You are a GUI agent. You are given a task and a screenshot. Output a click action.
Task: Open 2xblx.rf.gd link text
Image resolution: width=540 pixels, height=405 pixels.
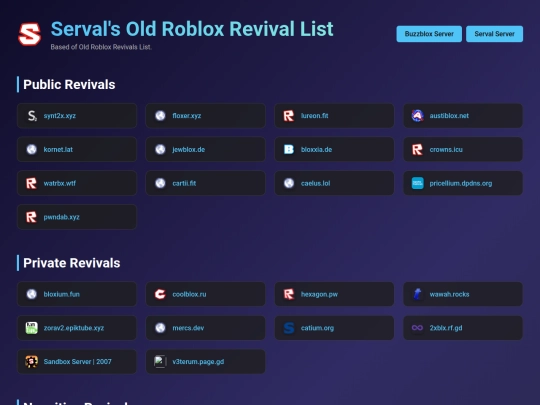click(x=446, y=328)
